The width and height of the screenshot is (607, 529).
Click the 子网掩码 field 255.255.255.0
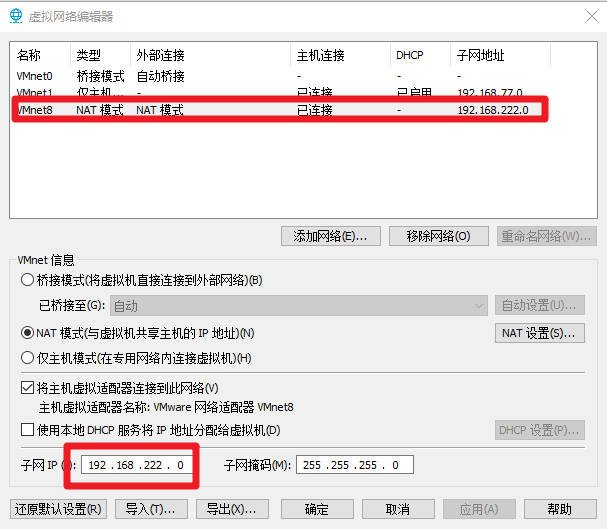355,465
